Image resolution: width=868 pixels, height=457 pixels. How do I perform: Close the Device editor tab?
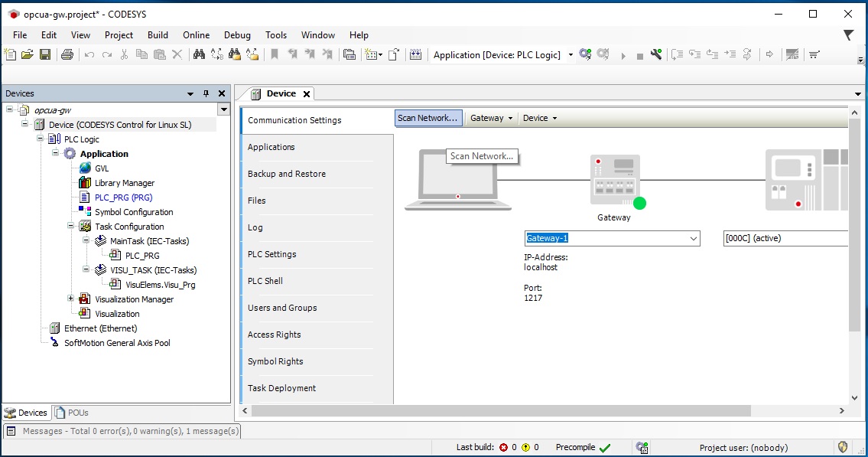(x=306, y=94)
